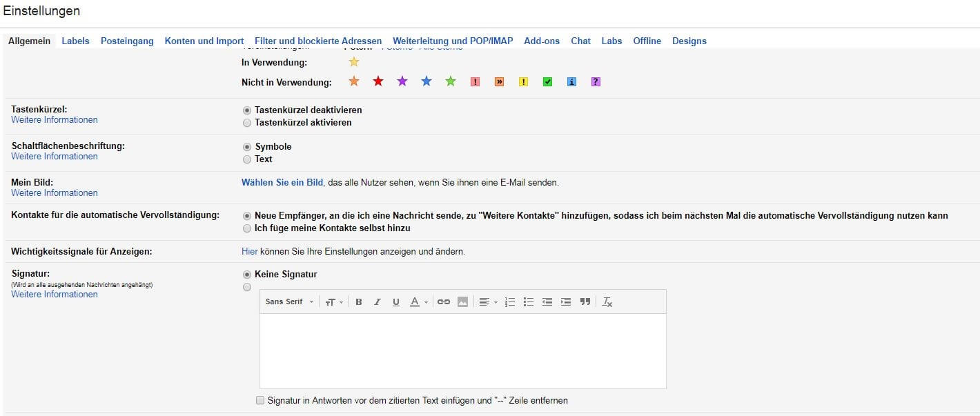Select Neue Empfänger auto-add contacts option
The width and height of the screenshot is (980, 416).
247,215
